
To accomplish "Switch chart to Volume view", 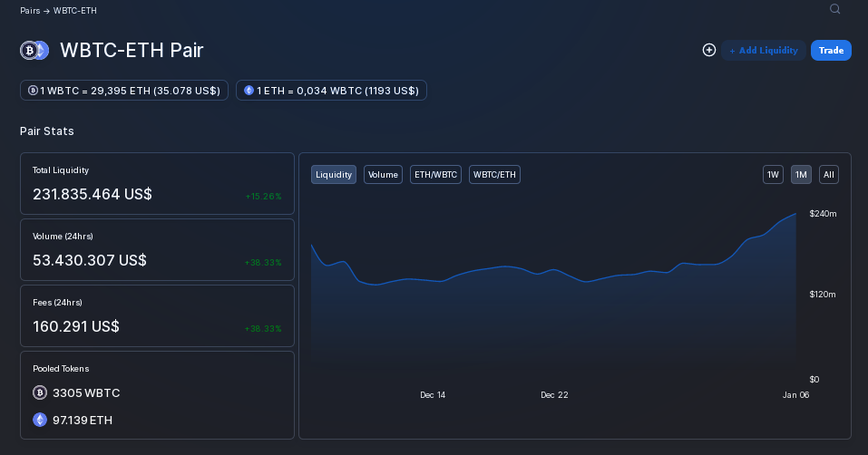I will (383, 175).
